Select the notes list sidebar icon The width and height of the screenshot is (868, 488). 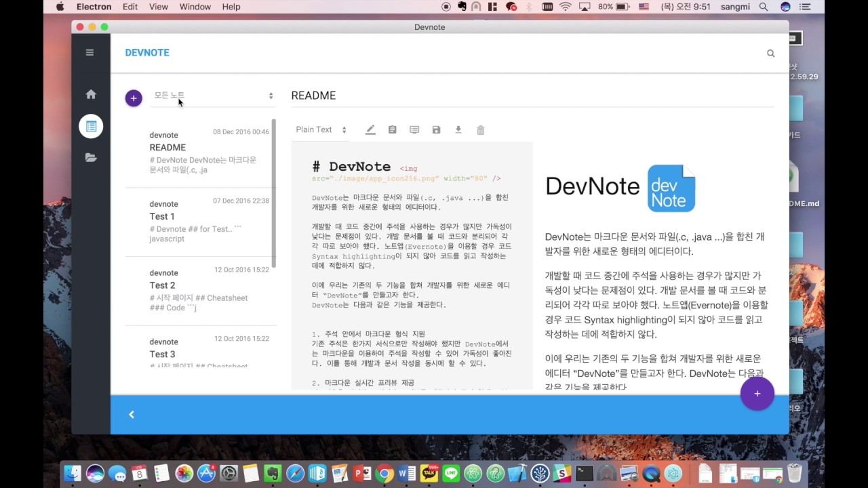tap(91, 126)
